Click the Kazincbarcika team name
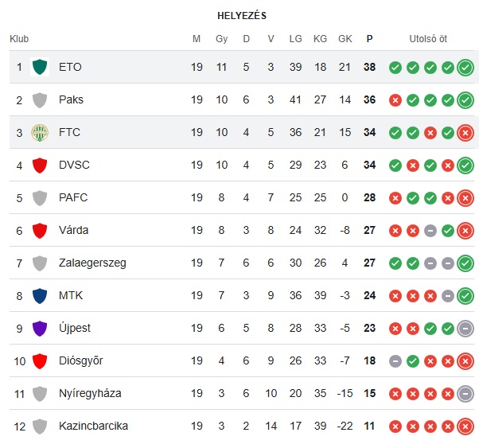Viewport: 479px width, 448px height. click(93, 426)
